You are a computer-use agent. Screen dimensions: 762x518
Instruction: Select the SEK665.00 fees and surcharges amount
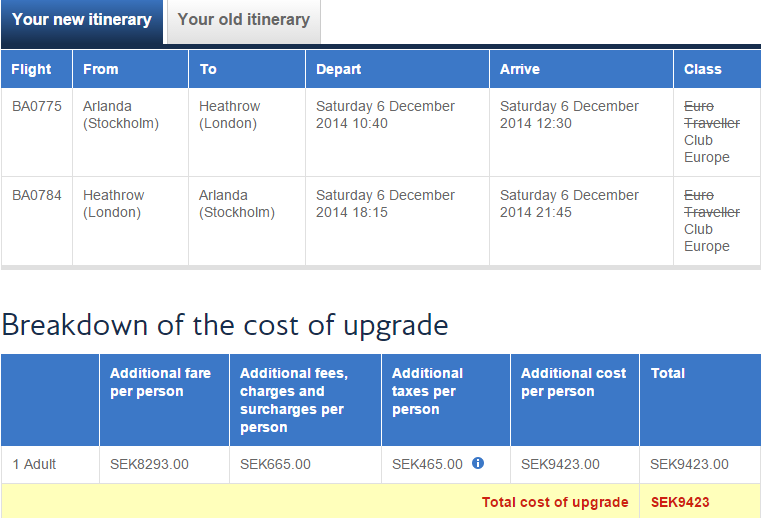[275, 464]
